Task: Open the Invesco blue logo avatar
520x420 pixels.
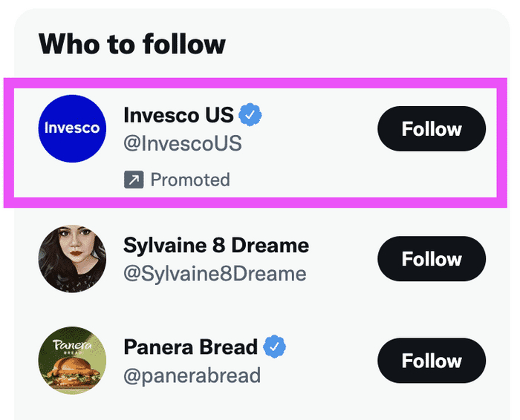Action: coord(72,128)
